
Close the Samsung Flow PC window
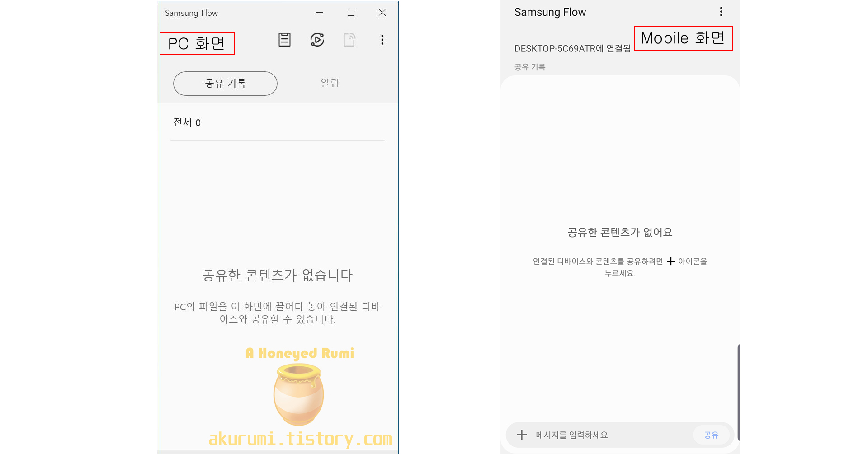[382, 13]
